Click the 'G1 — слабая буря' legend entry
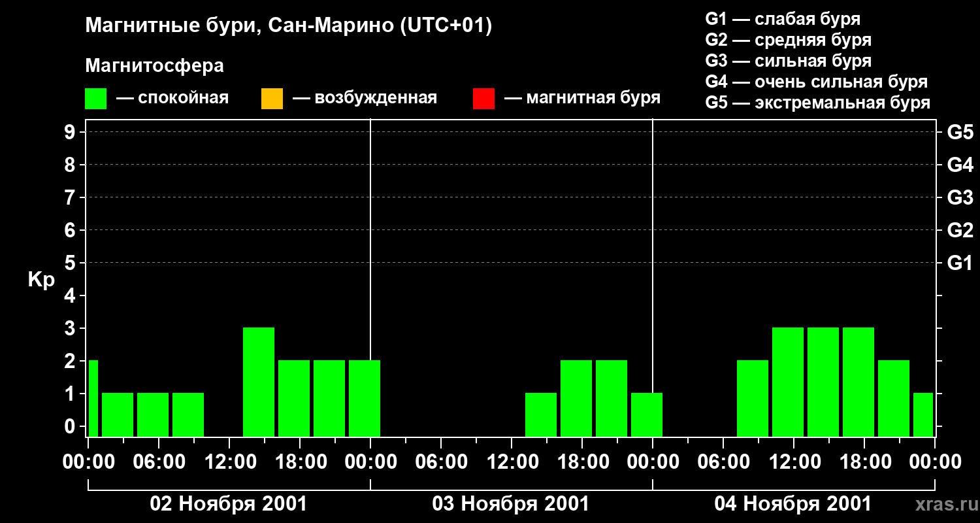This screenshot has width=980, height=523. coord(783,19)
